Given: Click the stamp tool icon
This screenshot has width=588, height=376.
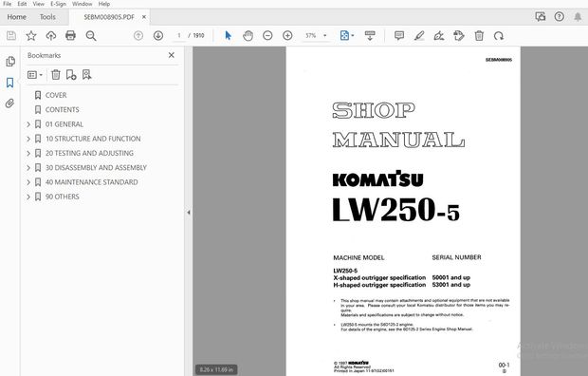Looking at the screenshot, I should tap(459, 36).
